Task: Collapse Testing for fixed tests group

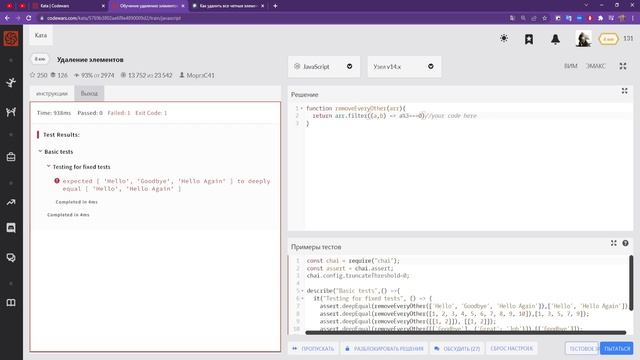Action: coord(48,167)
